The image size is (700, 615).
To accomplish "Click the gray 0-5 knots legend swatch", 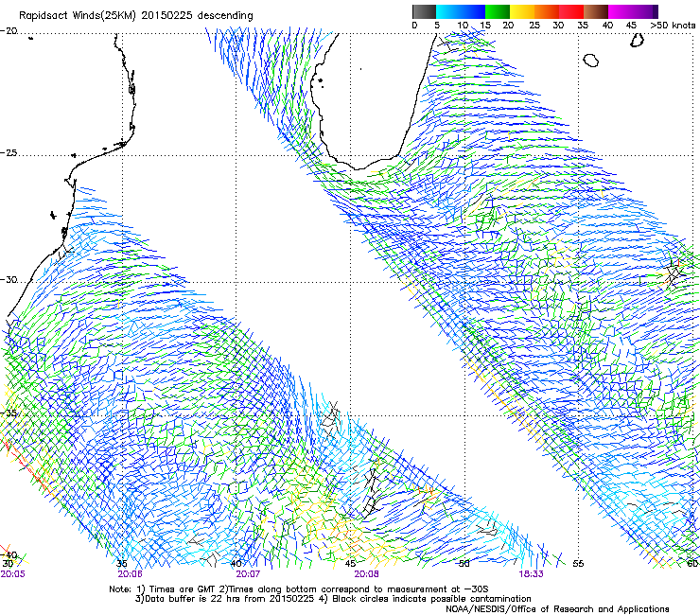I will (x=424, y=11).
